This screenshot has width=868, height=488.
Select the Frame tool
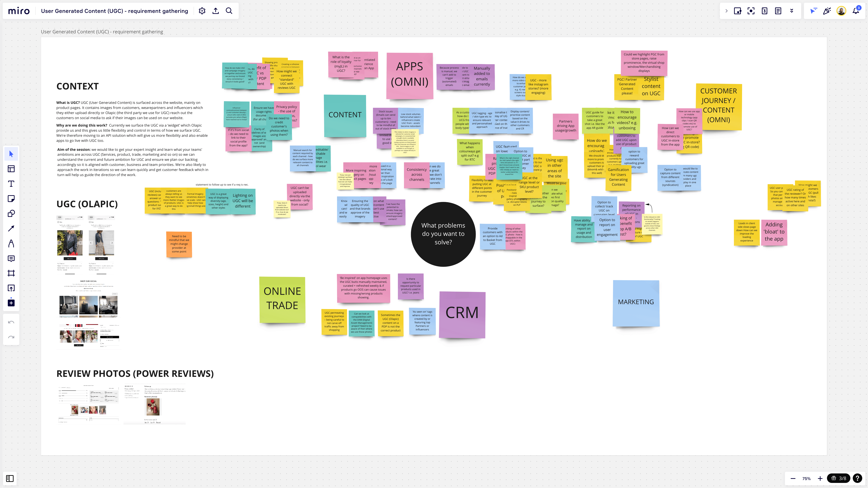point(11,273)
